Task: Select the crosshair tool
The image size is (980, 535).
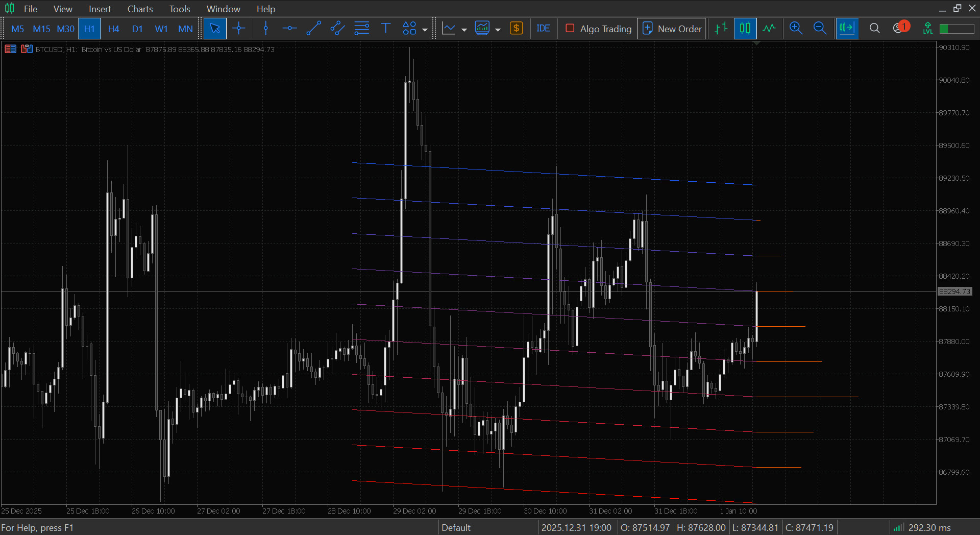Action: pos(239,29)
